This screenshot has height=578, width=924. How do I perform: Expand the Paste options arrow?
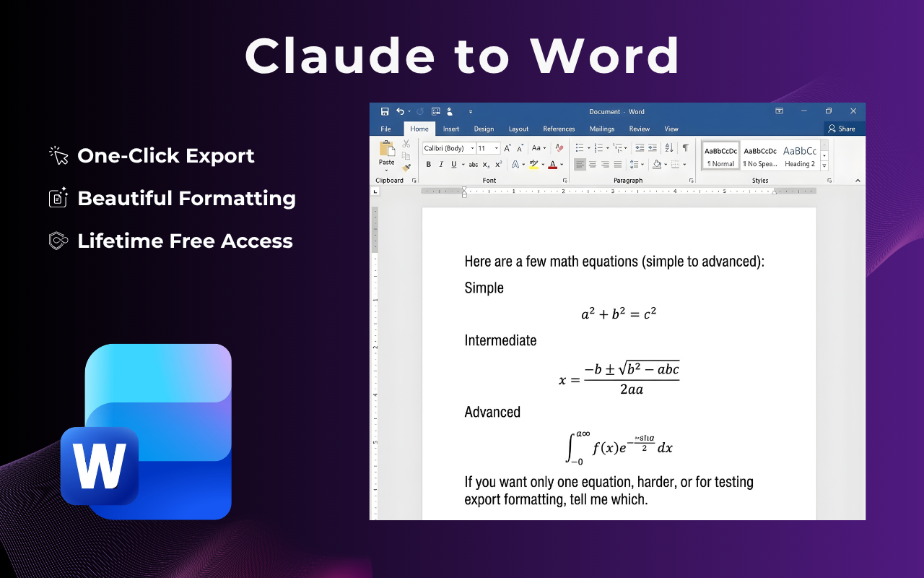(387, 171)
